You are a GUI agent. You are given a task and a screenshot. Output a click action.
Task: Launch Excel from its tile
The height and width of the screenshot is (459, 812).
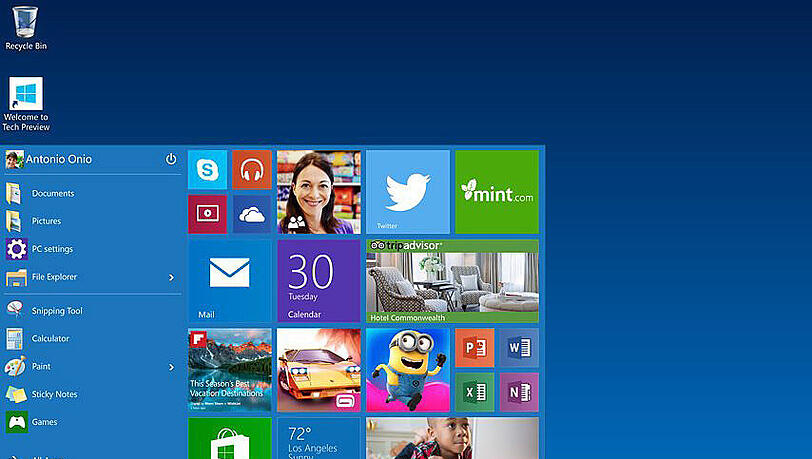[475, 392]
